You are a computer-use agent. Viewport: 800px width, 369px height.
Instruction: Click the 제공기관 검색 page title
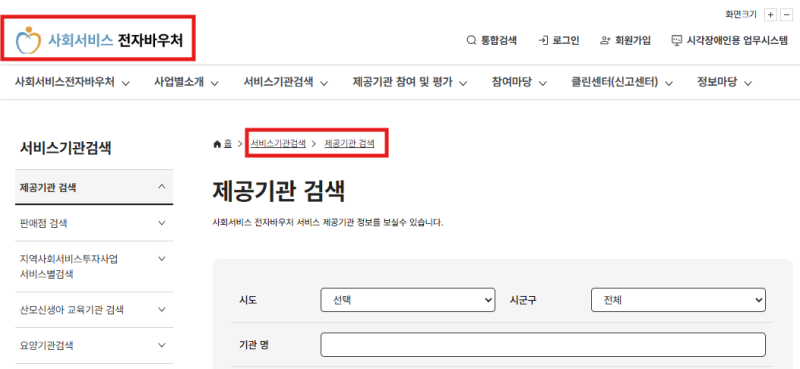point(279,191)
